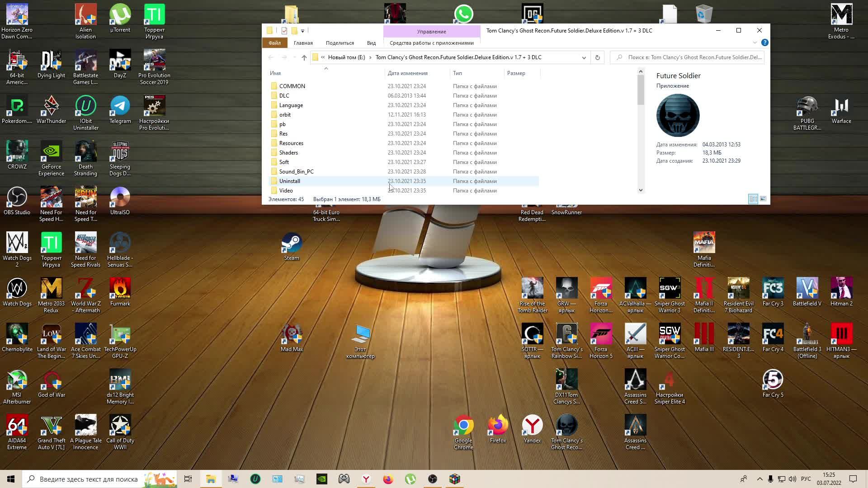Click Новый том (E:) in the breadcrumb

coord(346,57)
